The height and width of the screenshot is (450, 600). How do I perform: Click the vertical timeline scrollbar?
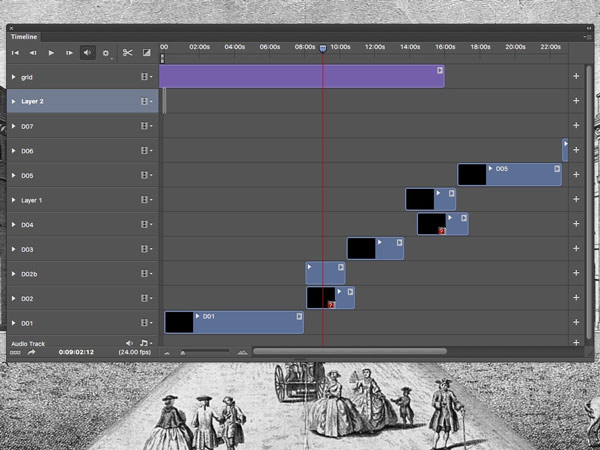click(589, 202)
